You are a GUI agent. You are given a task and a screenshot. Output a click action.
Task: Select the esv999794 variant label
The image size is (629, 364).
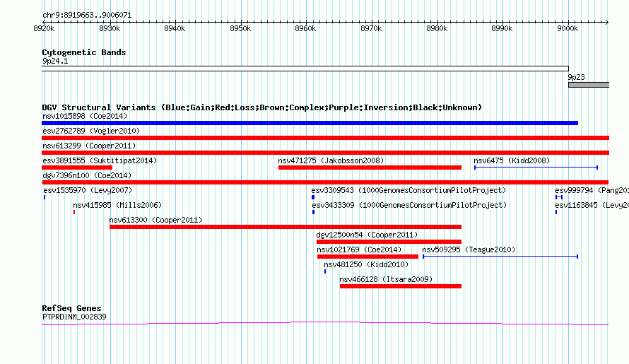(592, 190)
